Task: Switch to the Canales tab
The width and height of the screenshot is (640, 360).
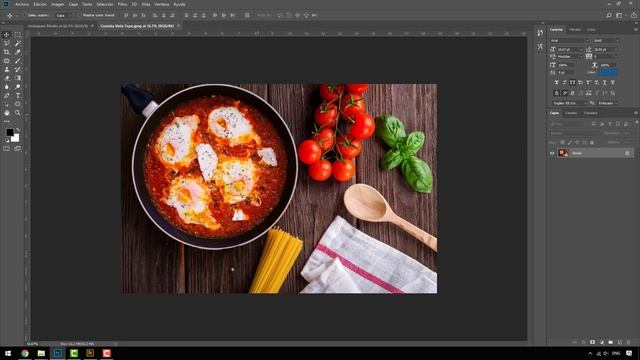Action: point(571,113)
